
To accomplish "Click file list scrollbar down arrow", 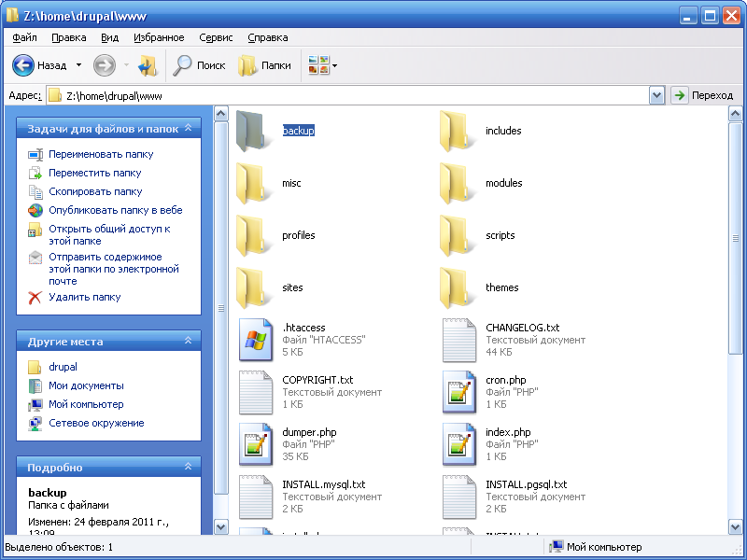I will 735,526.
